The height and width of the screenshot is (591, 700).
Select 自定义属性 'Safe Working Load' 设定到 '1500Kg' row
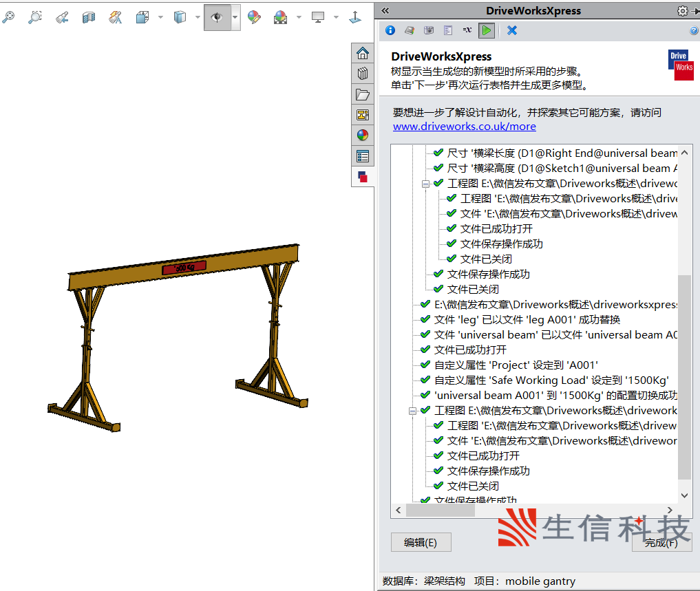(x=544, y=380)
